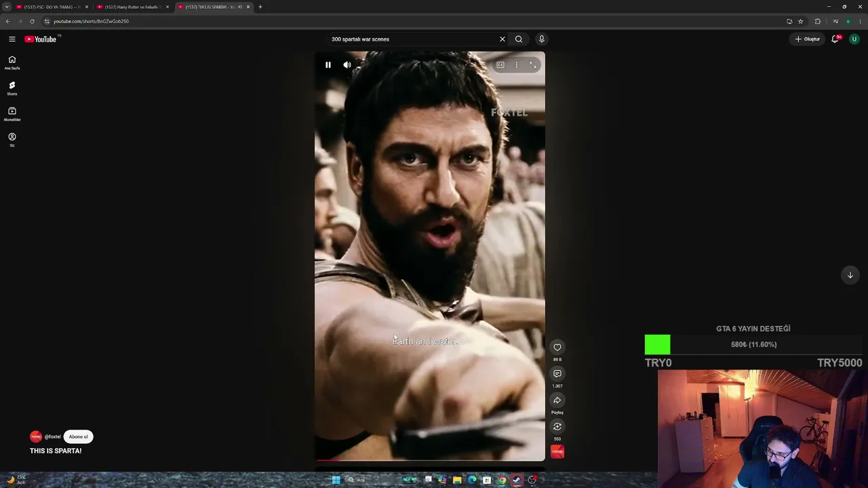Mute the Shorts video volume
This screenshot has height=488, width=868.
pyautogui.click(x=347, y=65)
